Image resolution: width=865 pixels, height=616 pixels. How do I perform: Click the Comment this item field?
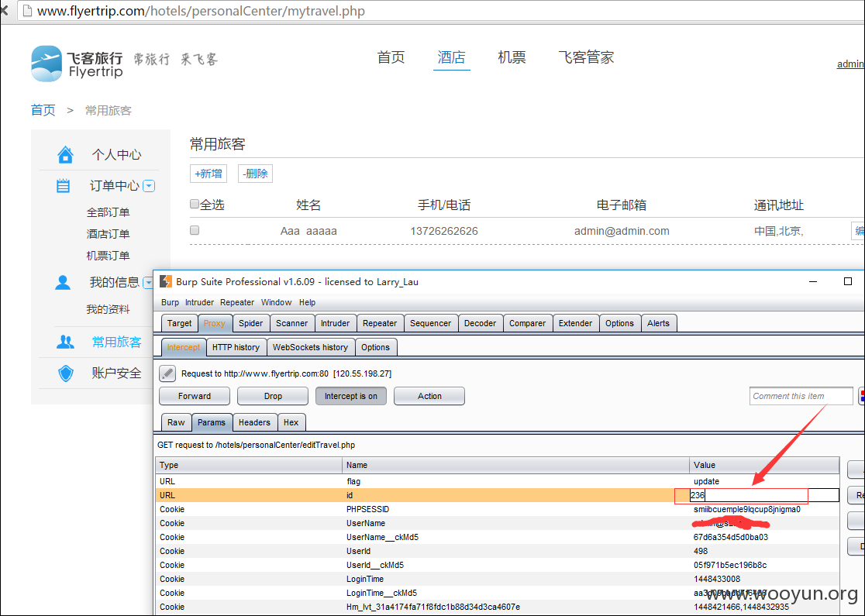801,396
